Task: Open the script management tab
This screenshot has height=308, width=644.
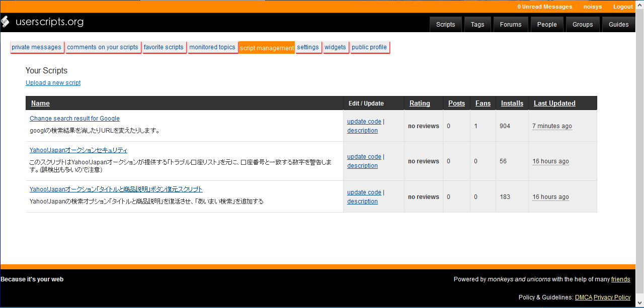Action: pos(267,47)
